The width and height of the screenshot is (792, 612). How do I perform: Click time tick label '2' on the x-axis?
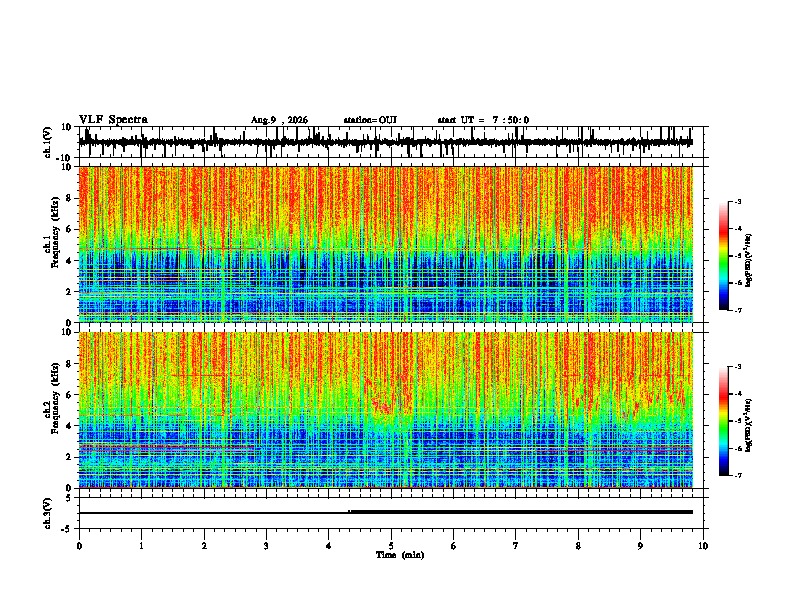(204, 546)
